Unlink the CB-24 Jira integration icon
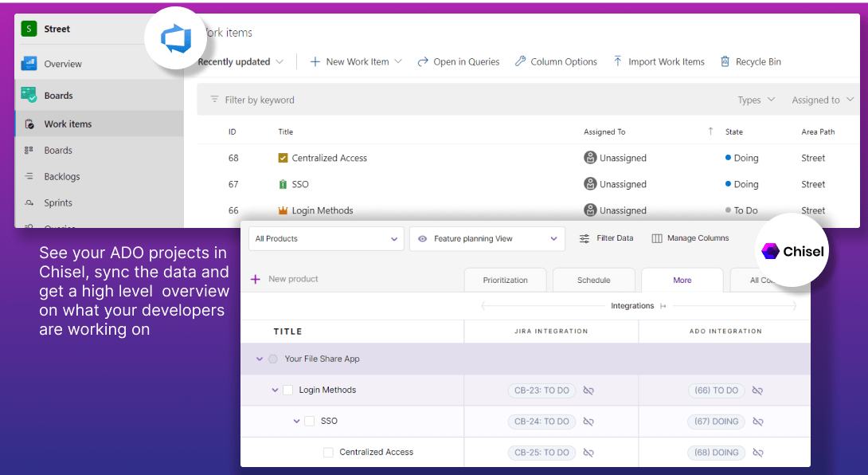The height and width of the screenshot is (475, 868). click(x=588, y=422)
